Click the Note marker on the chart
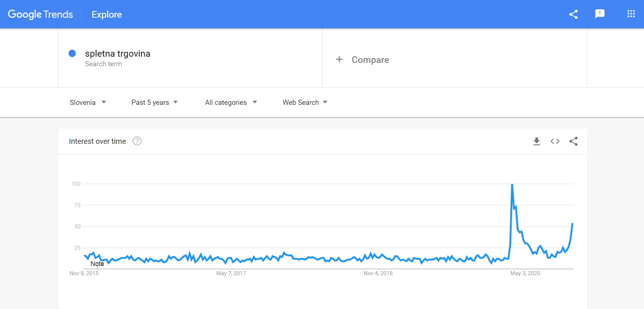The height and width of the screenshot is (309, 644). click(97, 264)
